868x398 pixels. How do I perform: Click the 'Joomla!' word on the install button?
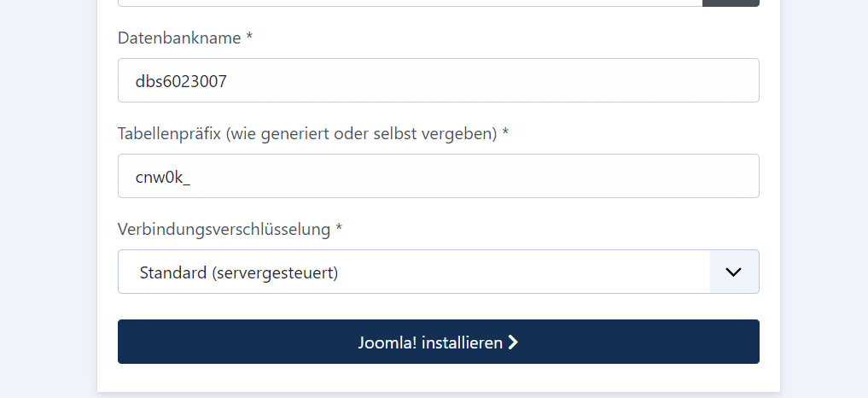click(387, 342)
